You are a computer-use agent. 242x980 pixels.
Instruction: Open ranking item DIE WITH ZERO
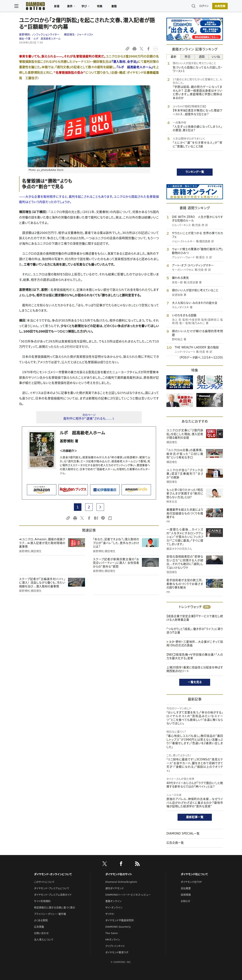tap(197, 218)
